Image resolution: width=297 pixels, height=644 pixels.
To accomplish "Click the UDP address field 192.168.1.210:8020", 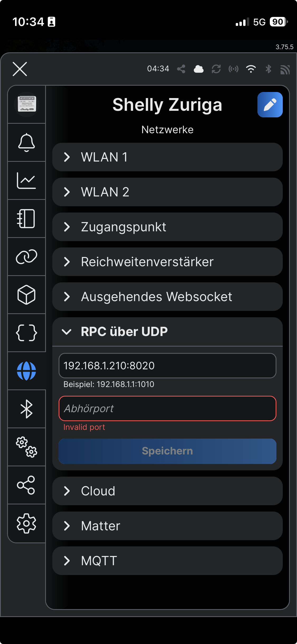I will pyautogui.click(x=167, y=366).
